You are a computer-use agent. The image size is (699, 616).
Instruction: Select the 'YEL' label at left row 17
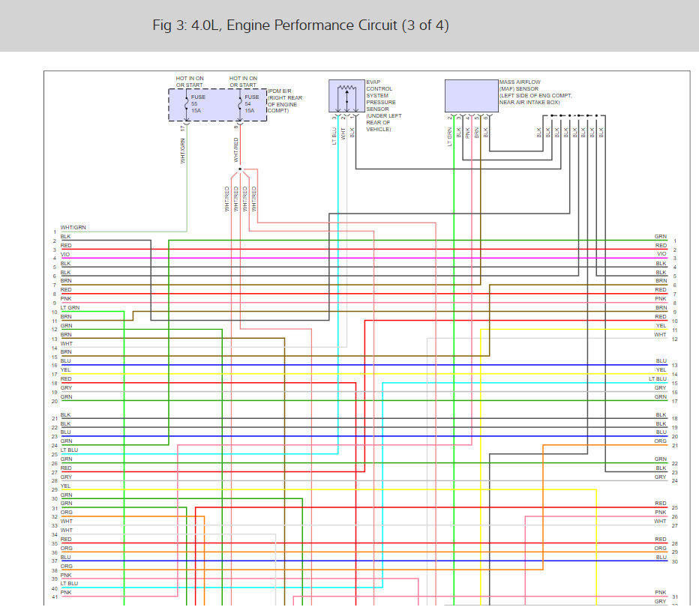point(65,369)
